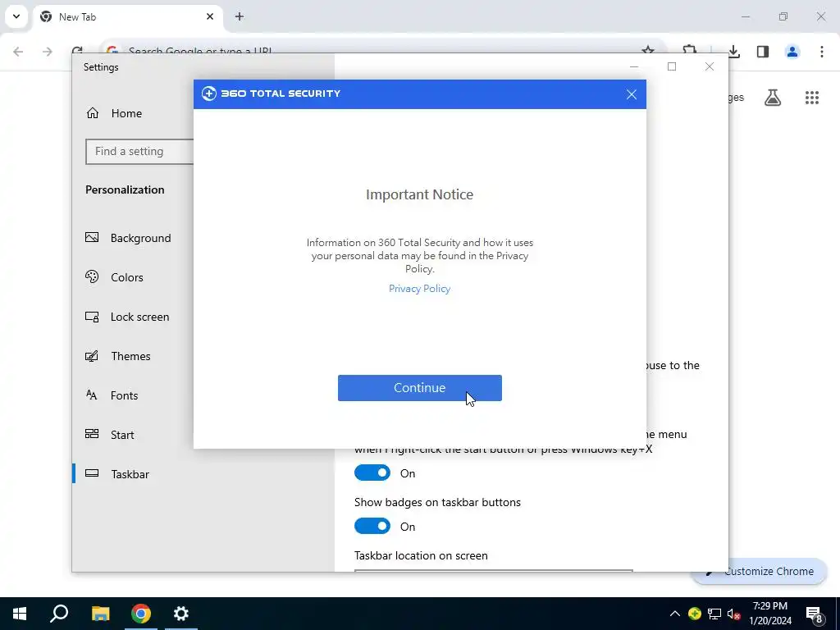Screen dimensions: 840x630
Task: Open Start settings page
Action: pos(122,435)
